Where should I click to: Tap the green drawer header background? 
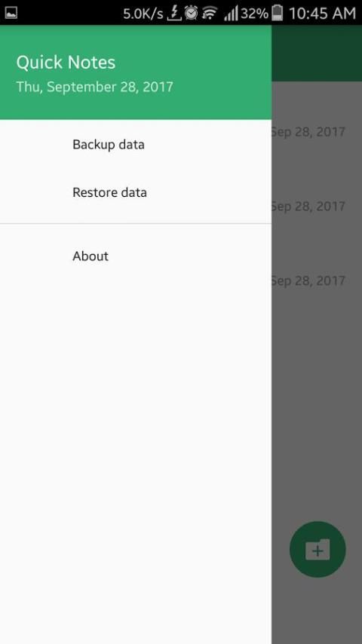136,72
